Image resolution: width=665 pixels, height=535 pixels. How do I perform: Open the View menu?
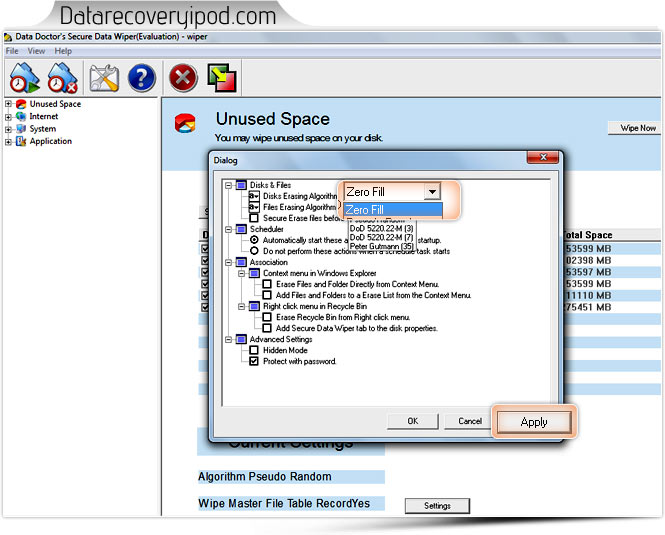click(36, 51)
